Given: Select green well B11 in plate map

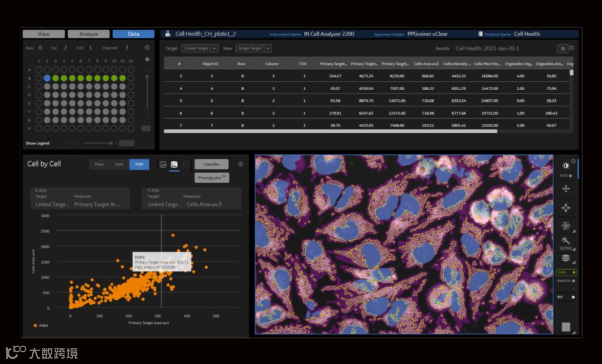Looking at the screenshot, I should click(x=123, y=78).
